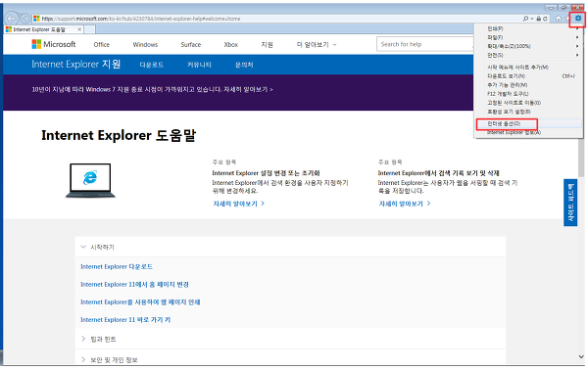This screenshot has height=369, width=588.
Task: Open Internet Explorer를 사용하여 웹 페이지 인쇄 link
Action: tap(140, 301)
